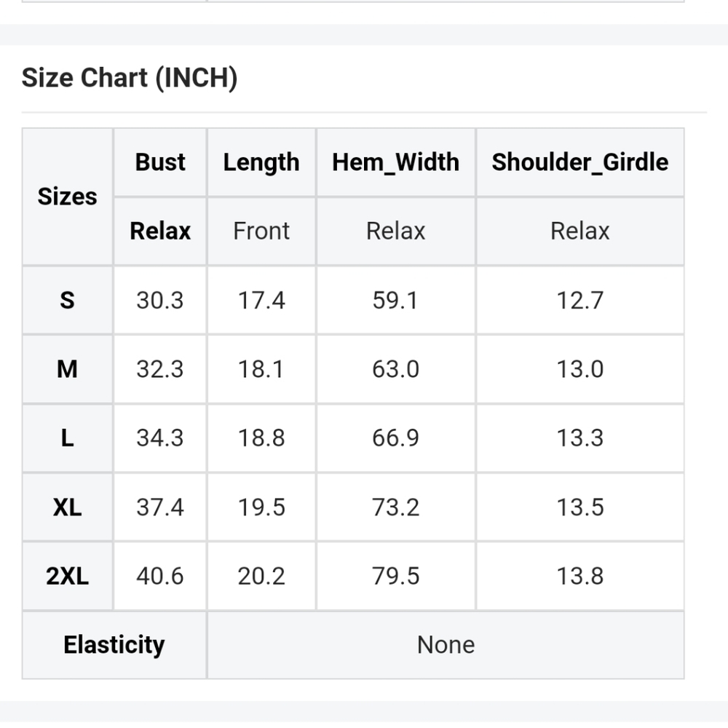Click the Elasticity value None
The height and width of the screenshot is (728, 728).
tap(446, 645)
